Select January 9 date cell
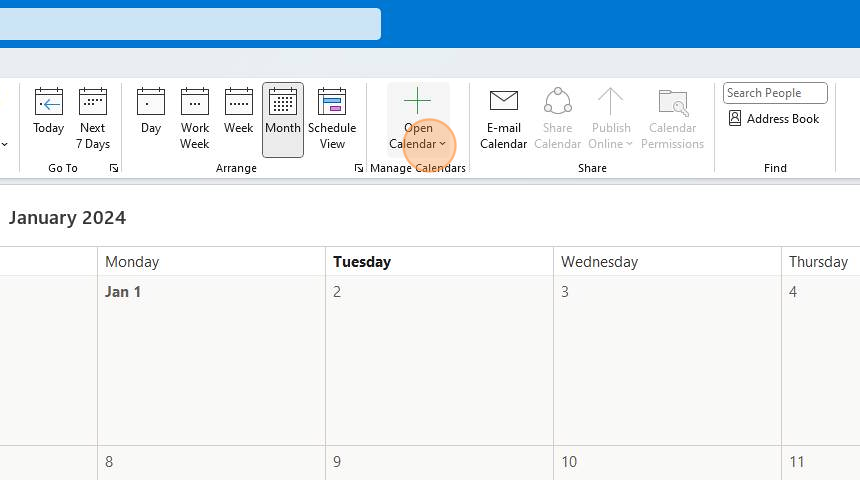This screenshot has width=860, height=480. pyautogui.click(x=439, y=463)
